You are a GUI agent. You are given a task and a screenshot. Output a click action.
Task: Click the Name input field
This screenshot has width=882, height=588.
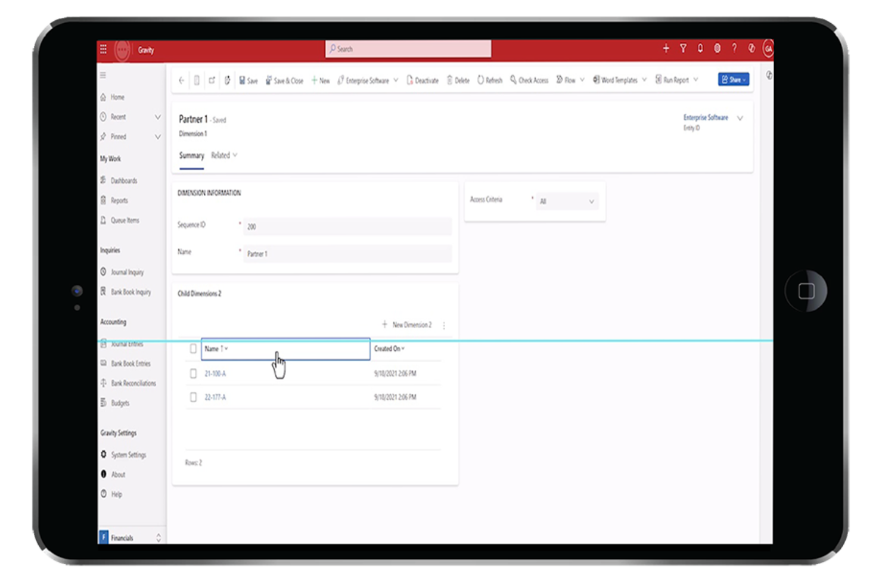pos(347,254)
